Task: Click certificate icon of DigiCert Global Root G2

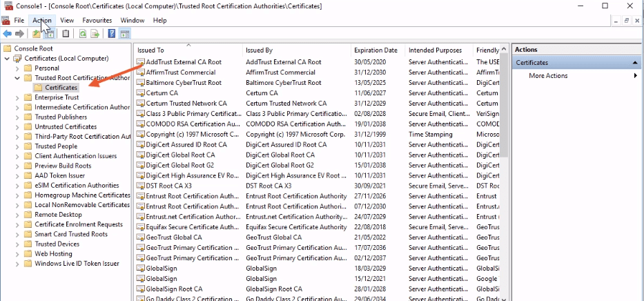Action: tap(141, 165)
